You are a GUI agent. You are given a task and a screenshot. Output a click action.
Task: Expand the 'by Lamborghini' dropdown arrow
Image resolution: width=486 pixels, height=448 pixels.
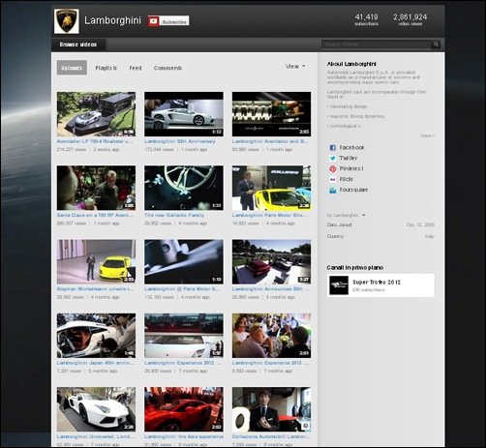pyautogui.click(x=364, y=215)
